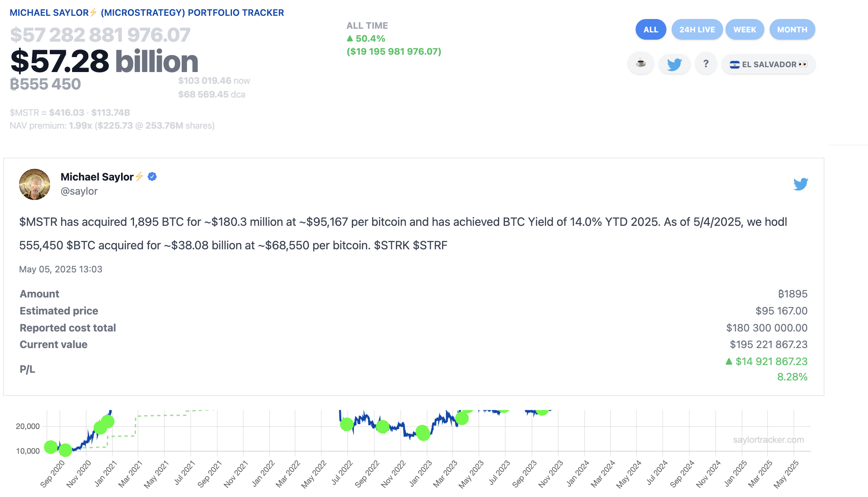Click the 8.28% P/L percentage
Viewport: 868px width, 497px height.
coord(792,377)
